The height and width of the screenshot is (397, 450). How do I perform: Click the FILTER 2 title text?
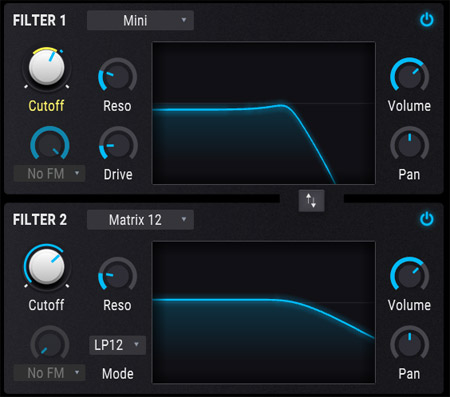pos(40,220)
